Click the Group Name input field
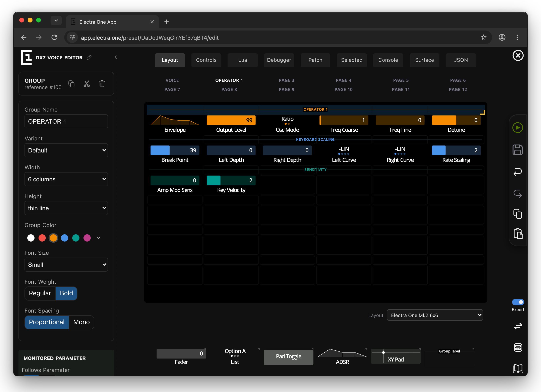The height and width of the screenshot is (392, 541). click(66, 121)
